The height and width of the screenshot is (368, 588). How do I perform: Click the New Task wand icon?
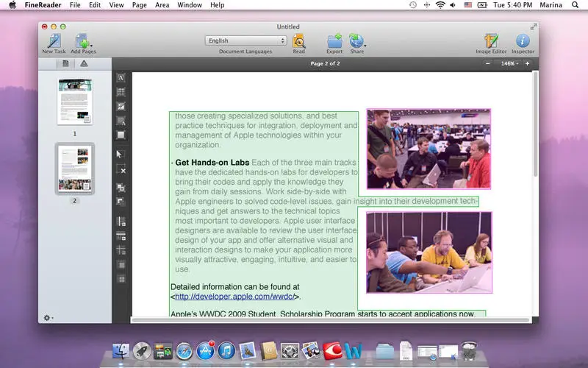tap(54, 40)
